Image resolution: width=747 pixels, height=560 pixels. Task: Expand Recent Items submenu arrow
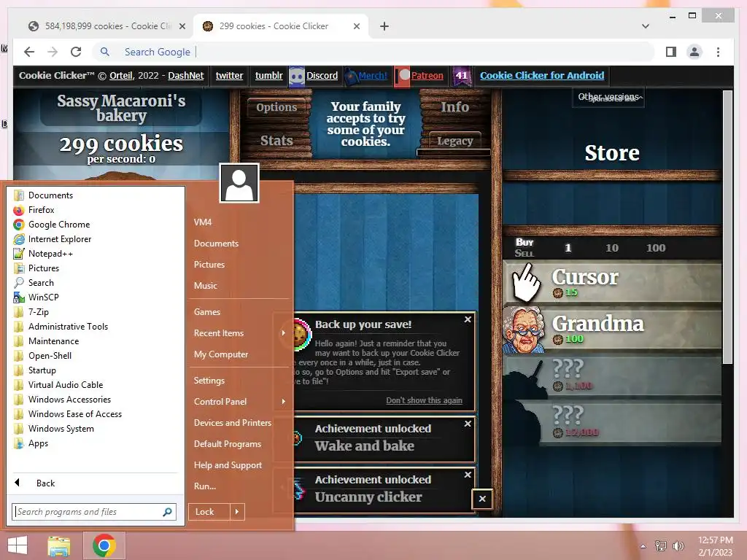click(x=284, y=332)
